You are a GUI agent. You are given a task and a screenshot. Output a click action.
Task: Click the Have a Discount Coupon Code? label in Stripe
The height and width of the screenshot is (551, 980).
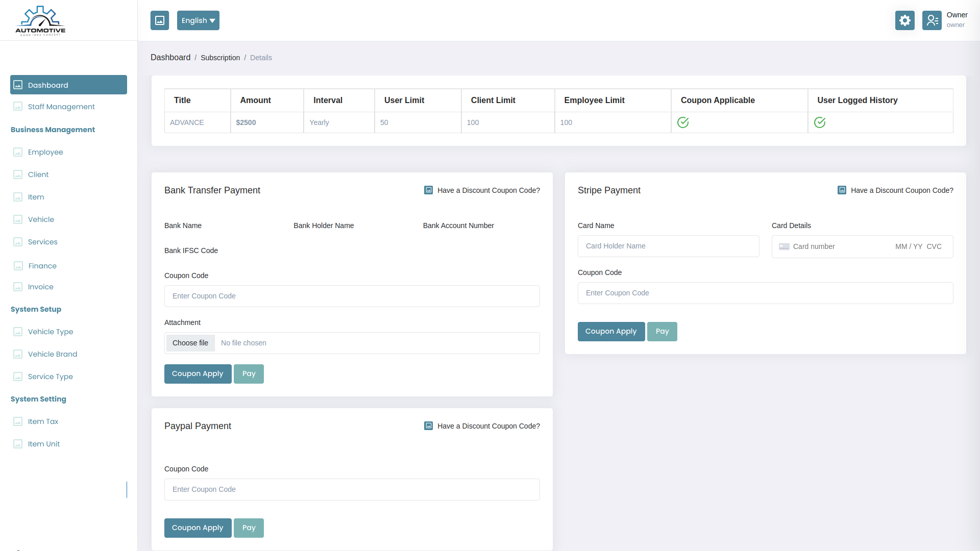(x=902, y=190)
